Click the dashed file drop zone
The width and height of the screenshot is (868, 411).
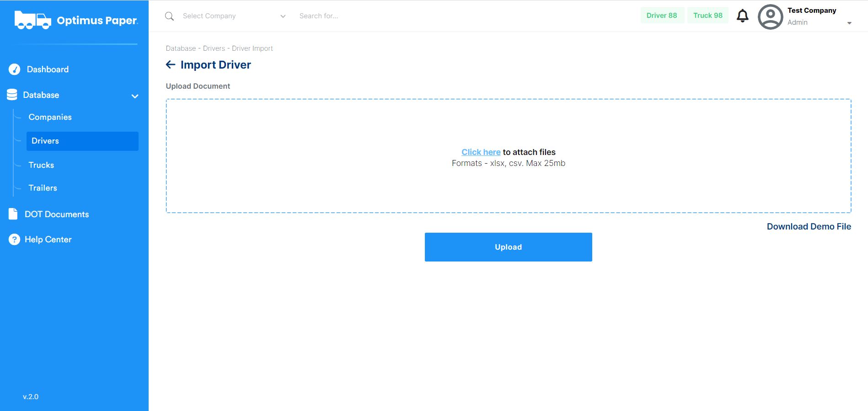509,156
